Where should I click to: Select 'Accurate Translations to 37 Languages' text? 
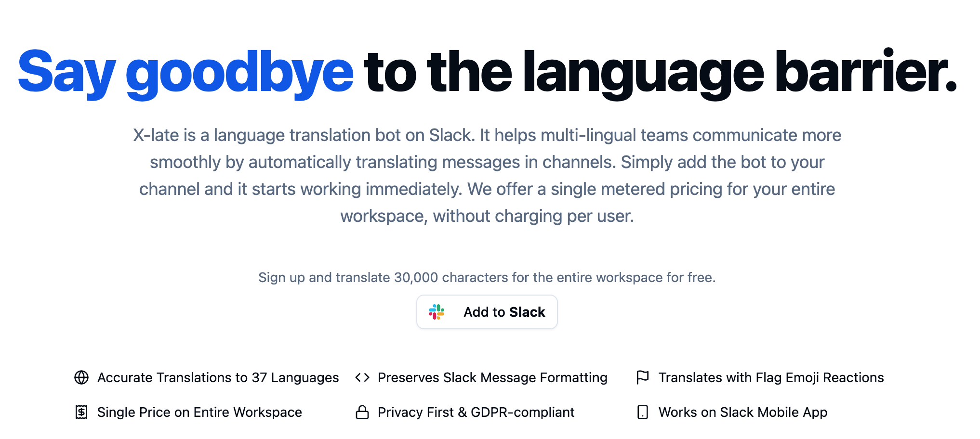tap(218, 378)
